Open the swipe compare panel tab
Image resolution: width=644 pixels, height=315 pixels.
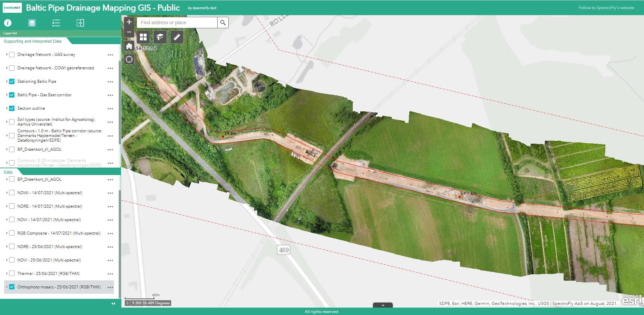click(80, 23)
